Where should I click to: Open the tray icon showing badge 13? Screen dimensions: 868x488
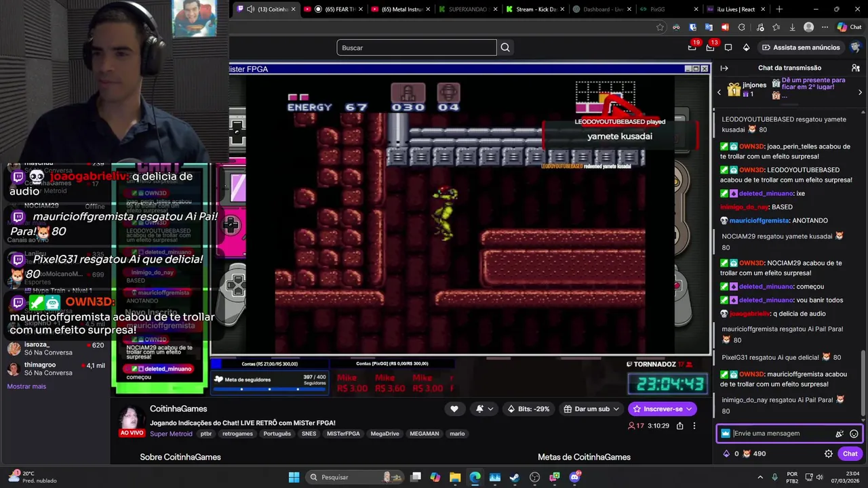coord(710,47)
